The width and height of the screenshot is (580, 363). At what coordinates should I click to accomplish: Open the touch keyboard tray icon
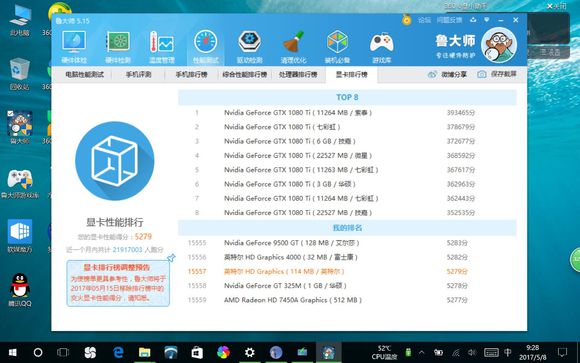click(x=491, y=353)
